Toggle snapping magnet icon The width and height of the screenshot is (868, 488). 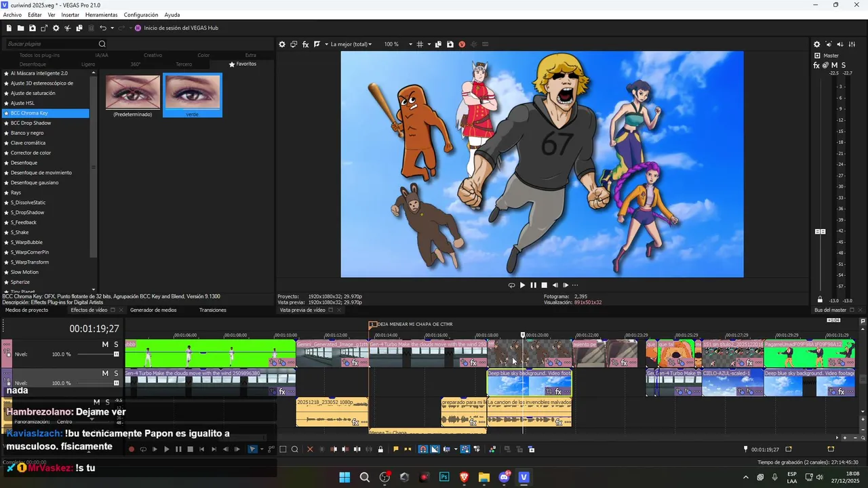(x=423, y=449)
